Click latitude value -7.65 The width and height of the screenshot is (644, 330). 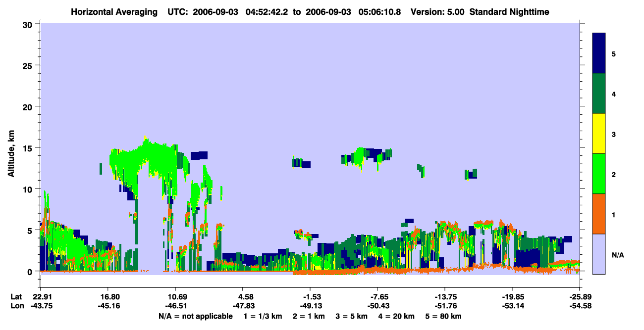pyautogui.click(x=377, y=296)
